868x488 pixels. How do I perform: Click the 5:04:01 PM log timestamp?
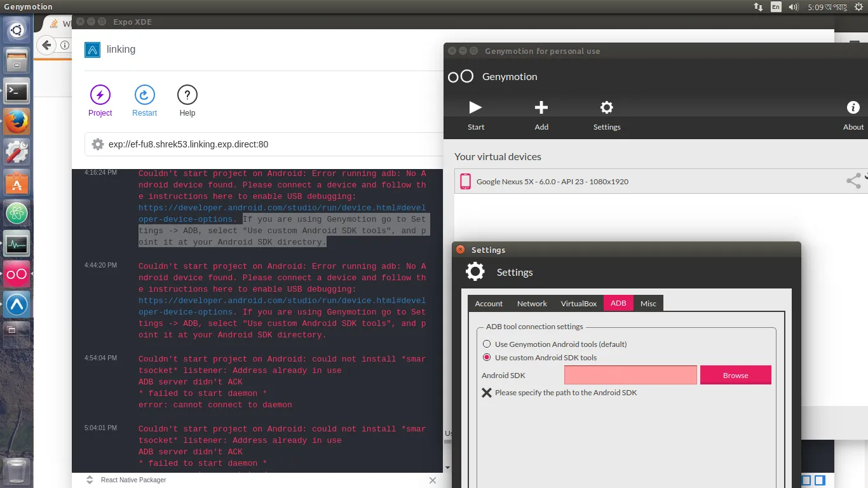point(100,428)
